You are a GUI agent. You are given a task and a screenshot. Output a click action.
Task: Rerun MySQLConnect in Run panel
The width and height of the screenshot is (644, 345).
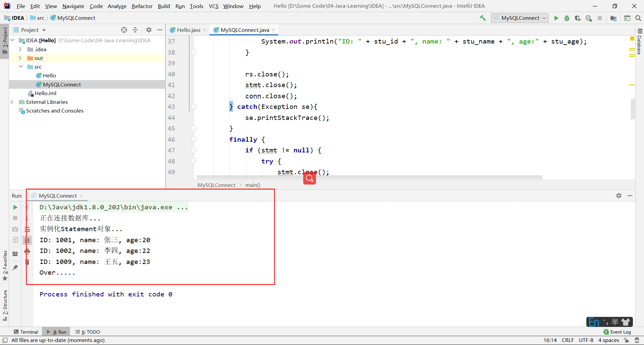point(15,207)
